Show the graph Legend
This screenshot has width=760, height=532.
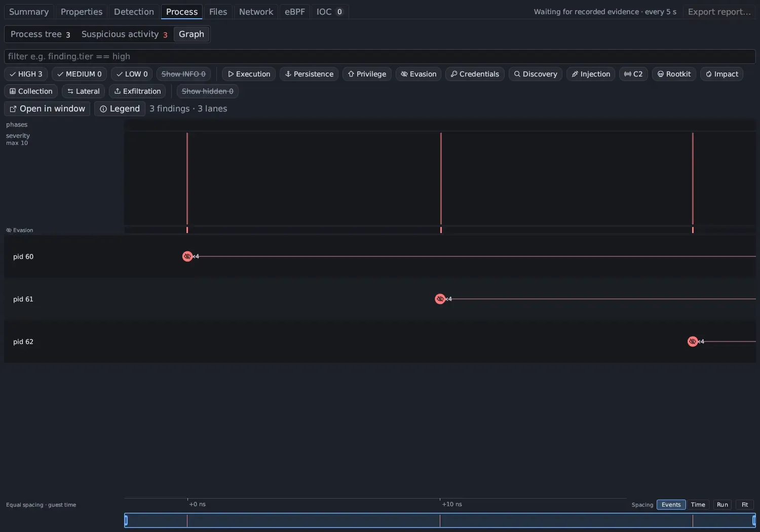click(x=120, y=108)
